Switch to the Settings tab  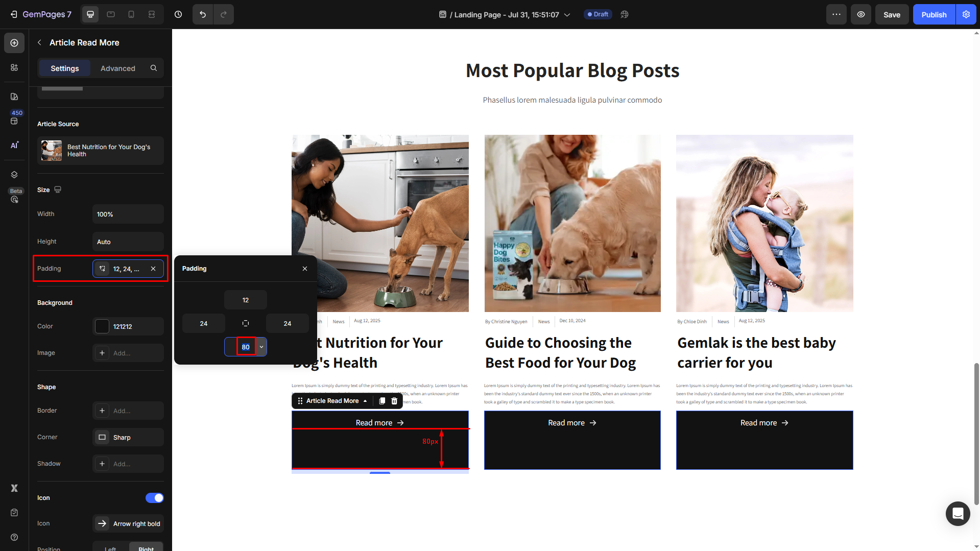click(x=65, y=68)
